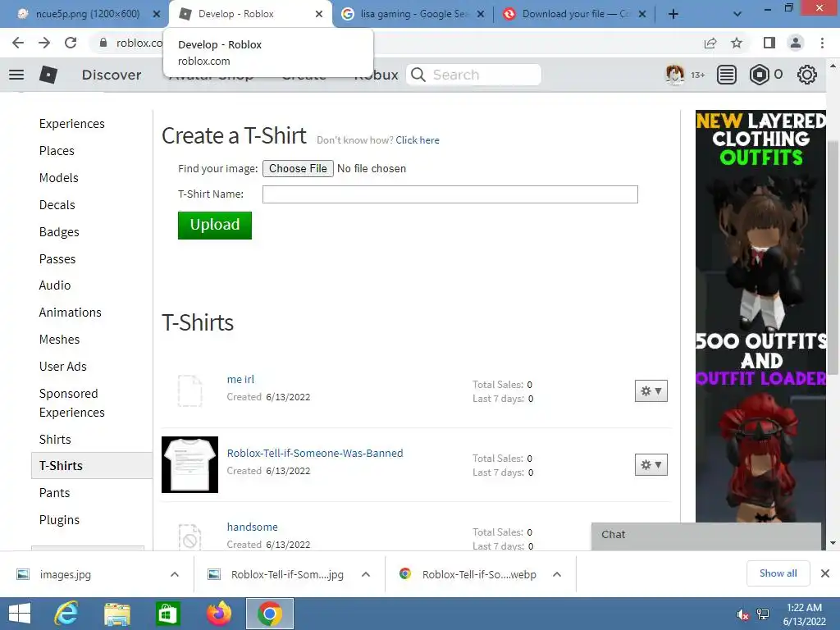Expand options for Roblox-Tell-if-Som....jpg download

366,574
